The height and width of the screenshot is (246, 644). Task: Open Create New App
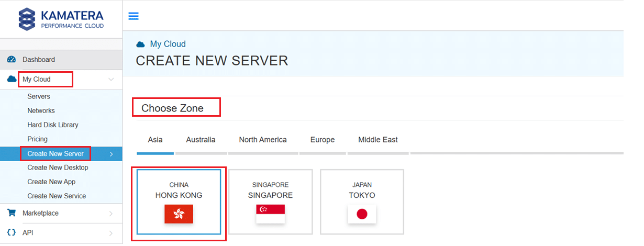(51, 182)
